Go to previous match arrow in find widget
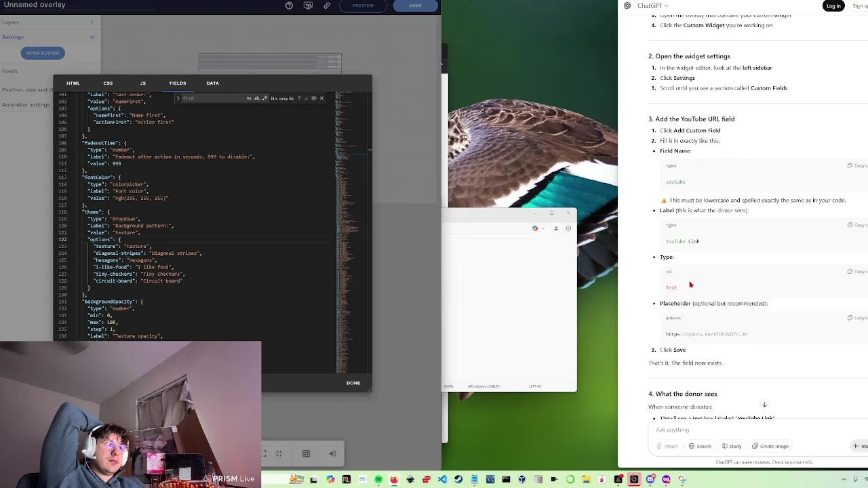868x488 pixels. (298, 98)
